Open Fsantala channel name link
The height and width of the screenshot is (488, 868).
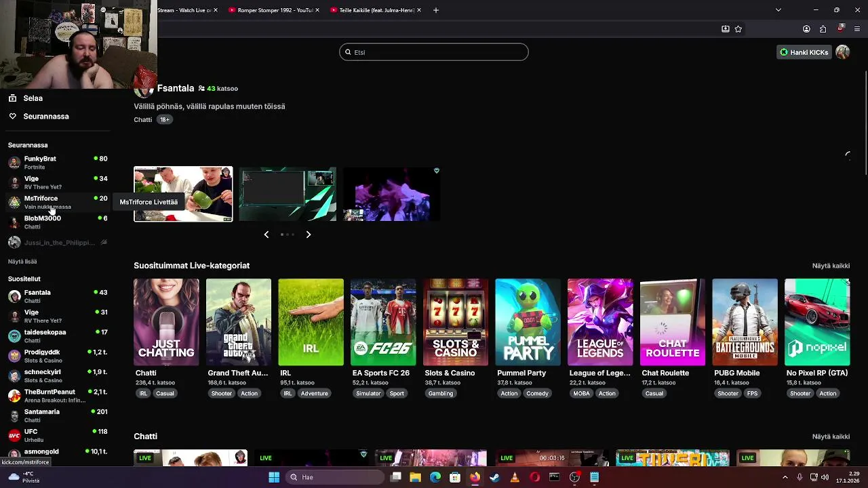[x=176, y=88]
